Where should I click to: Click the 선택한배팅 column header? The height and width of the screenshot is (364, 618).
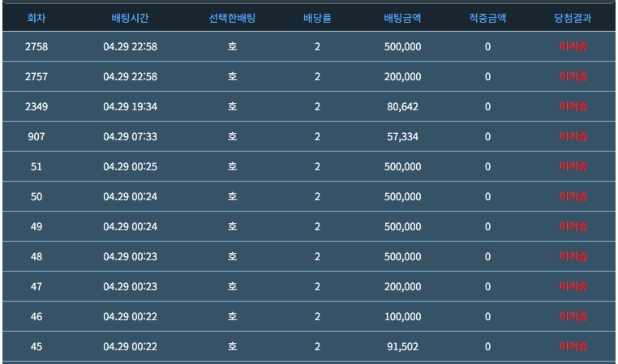pyautogui.click(x=232, y=17)
